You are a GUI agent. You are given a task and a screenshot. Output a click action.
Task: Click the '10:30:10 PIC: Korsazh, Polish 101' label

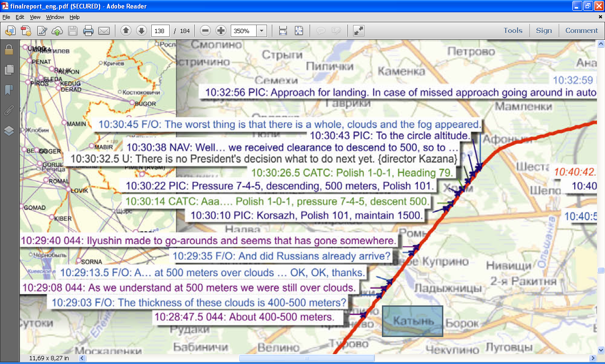(x=306, y=216)
